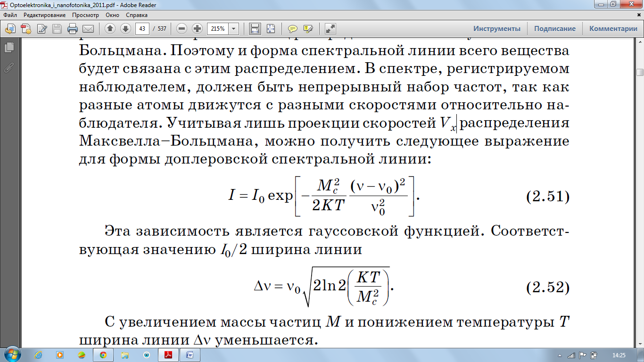Go to next page with the down arrow

point(125,29)
